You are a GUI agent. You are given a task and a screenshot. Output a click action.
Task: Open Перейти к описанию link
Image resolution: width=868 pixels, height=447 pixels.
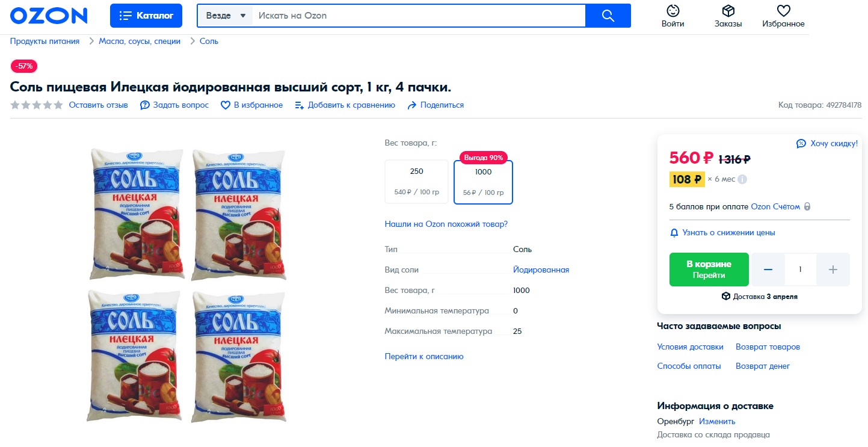click(x=424, y=356)
